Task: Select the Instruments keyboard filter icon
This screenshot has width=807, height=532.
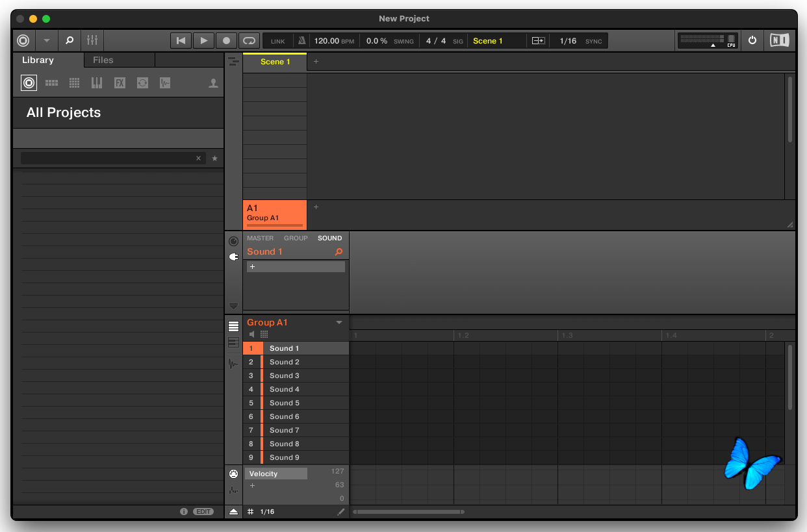Action: click(x=97, y=83)
